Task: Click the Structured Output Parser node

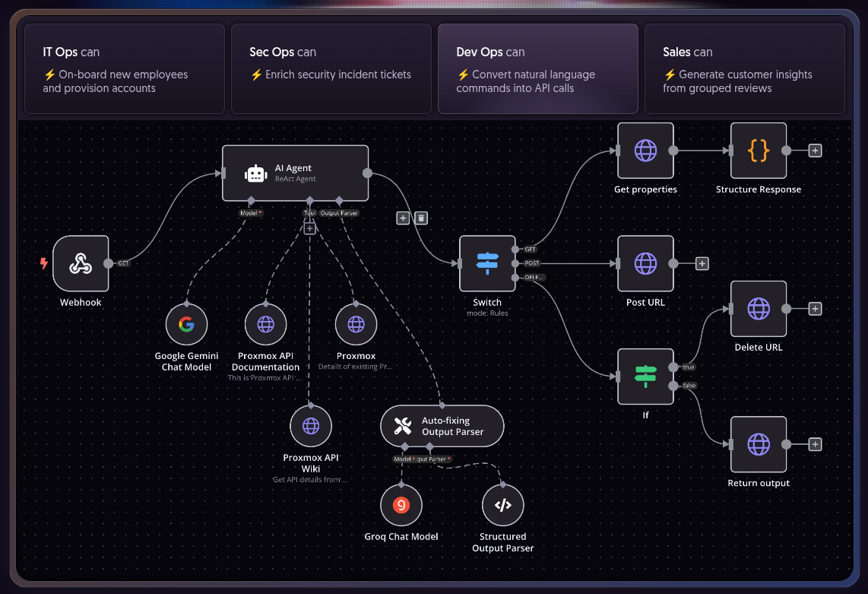Action: (502, 504)
